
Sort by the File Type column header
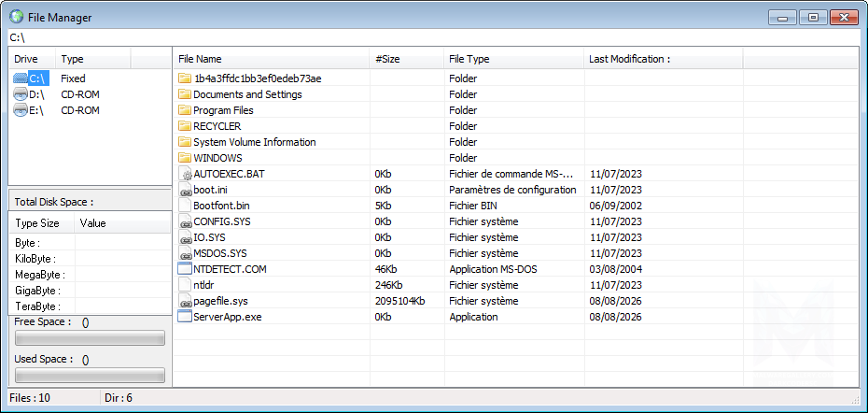[513, 59]
